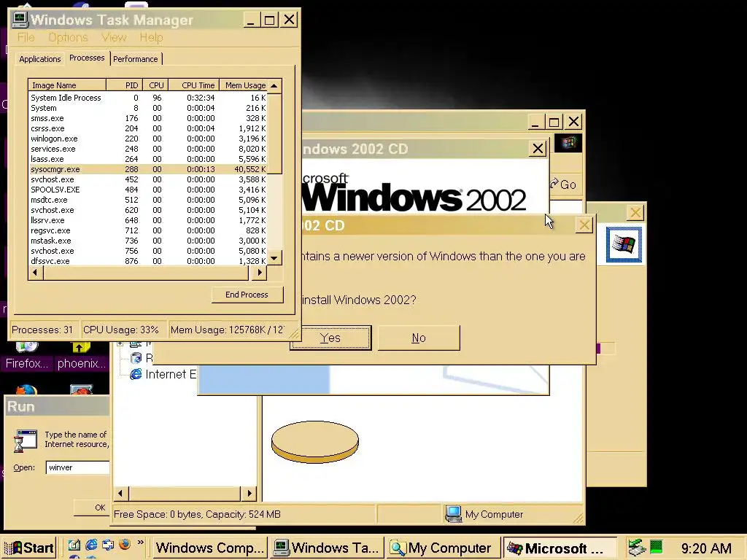Expand the quick launch overflow chevron
The height and width of the screenshot is (560, 747).
tap(140, 542)
